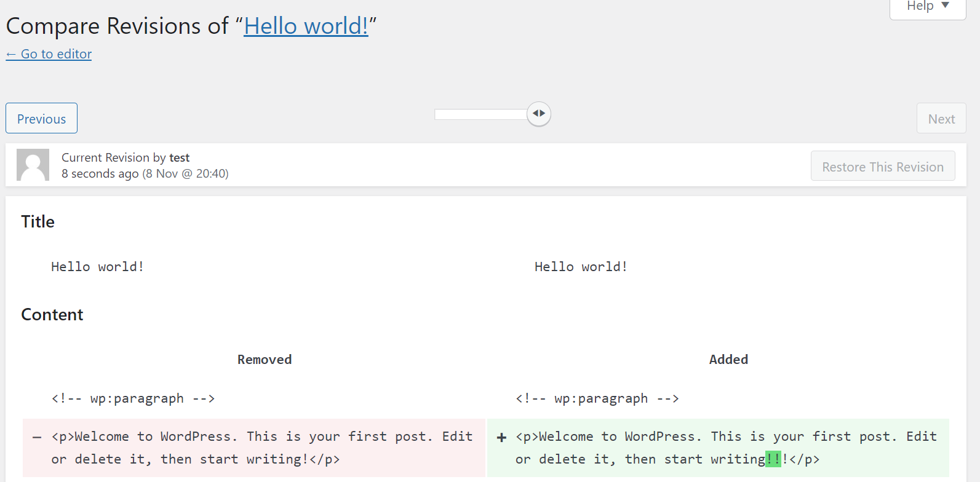Click the author name "test"
Screen dimensions: 980x482
point(180,157)
